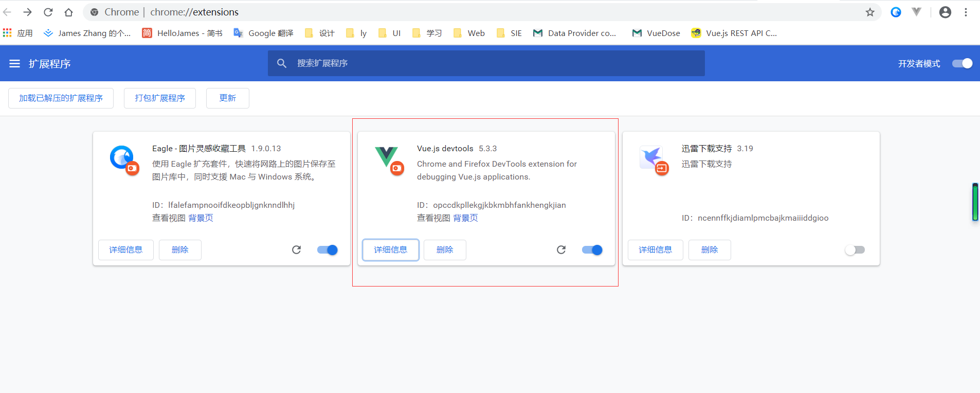Image resolution: width=980 pixels, height=393 pixels.
Task: Open the Chrome profile account icon
Action: 945,12
